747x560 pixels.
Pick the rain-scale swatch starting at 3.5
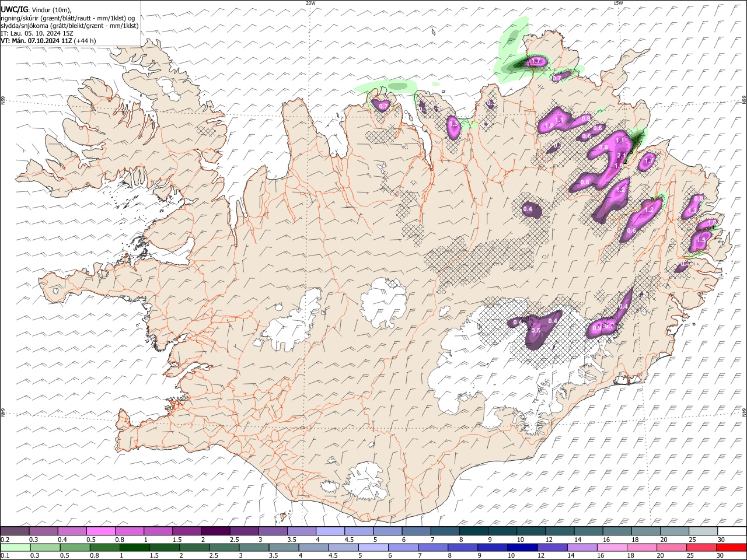point(284,547)
